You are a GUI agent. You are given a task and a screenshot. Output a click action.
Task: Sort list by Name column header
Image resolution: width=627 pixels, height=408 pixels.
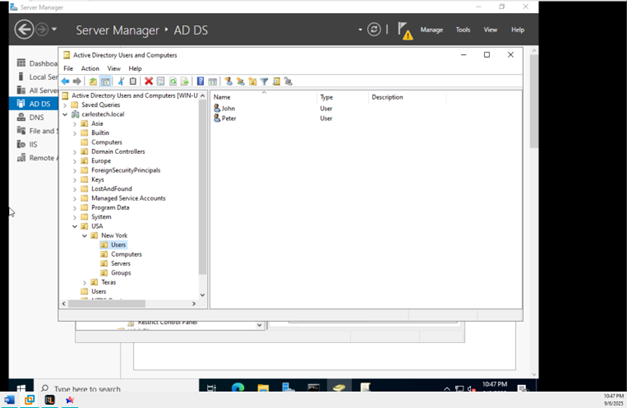click(222, 97)
